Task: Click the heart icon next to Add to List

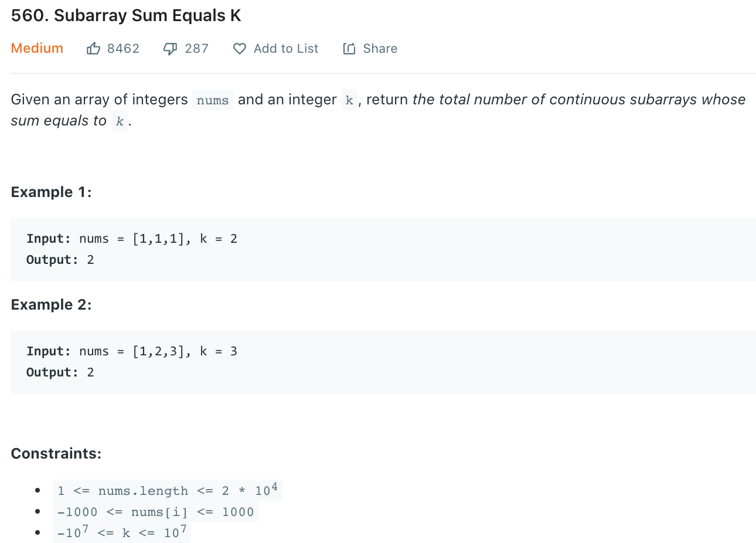Action: (239, 48)
